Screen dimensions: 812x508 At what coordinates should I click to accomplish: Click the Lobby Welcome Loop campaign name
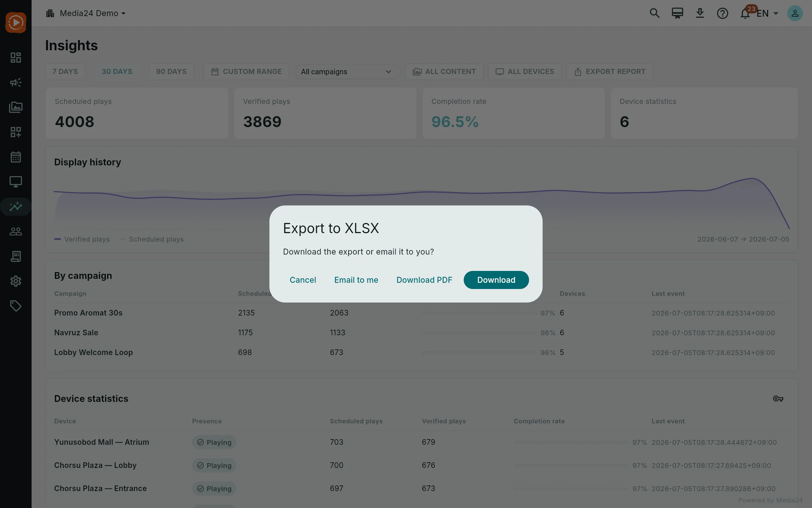pyautogui.click(x=94, y=352)
